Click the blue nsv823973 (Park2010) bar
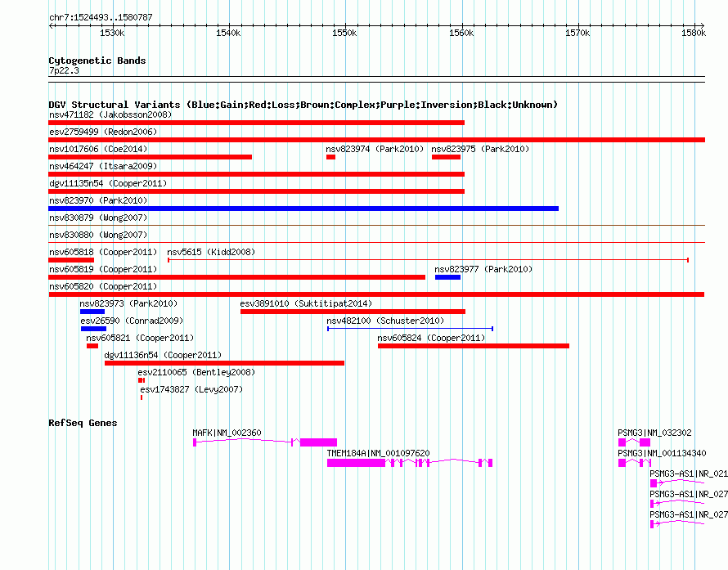728x570 pixels. pos(92,312)
